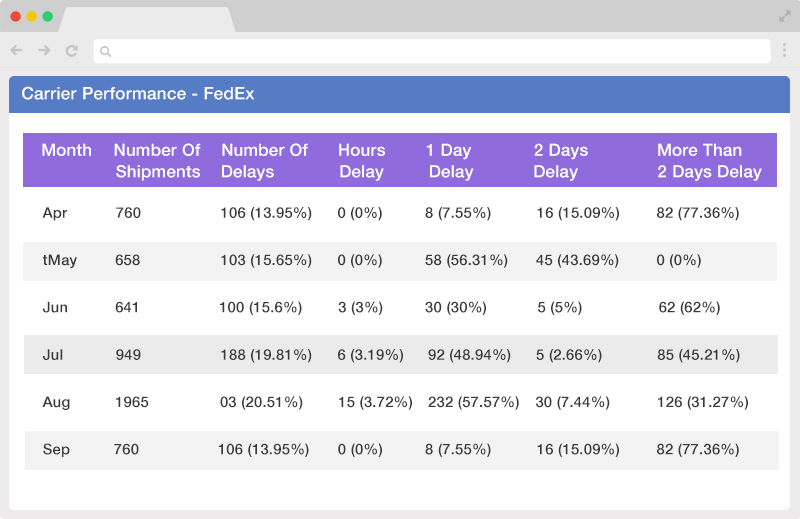This screenshot has width=800, height=519.
Task: Click shipments value 658
Action: point(127,260)
